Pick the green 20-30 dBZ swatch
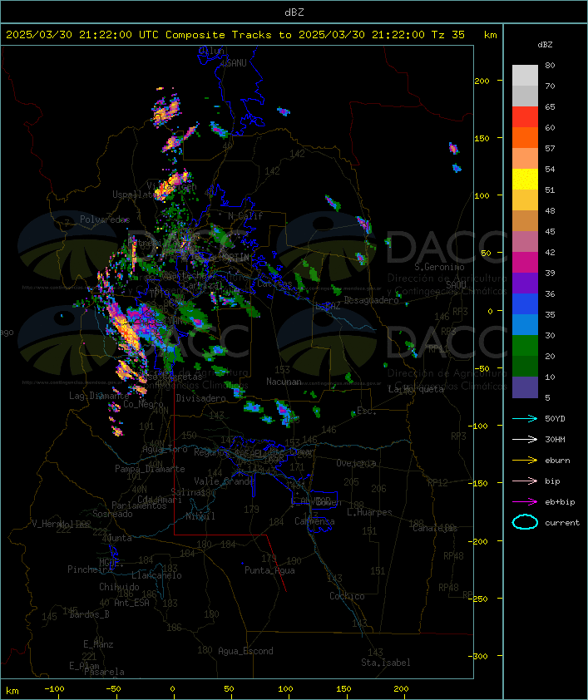This screenshot has height=700, width=588. 525,346
